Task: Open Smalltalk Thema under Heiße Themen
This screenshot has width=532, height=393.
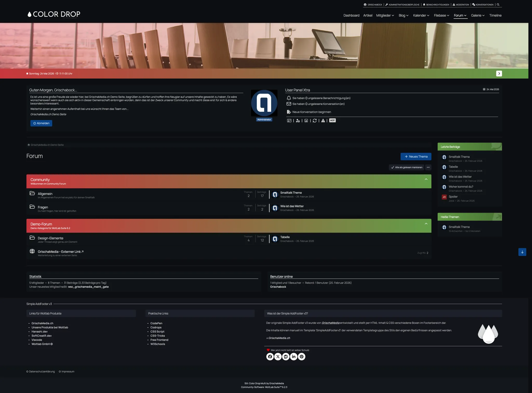Action: pyautogui.click(x=459, y=227)
